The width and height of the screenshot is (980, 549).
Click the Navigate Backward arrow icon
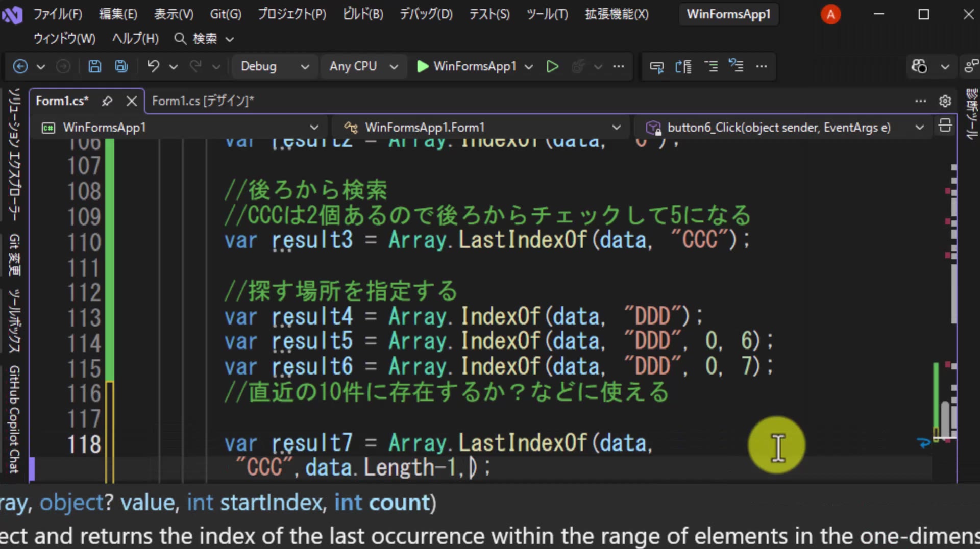click(20, 66)
